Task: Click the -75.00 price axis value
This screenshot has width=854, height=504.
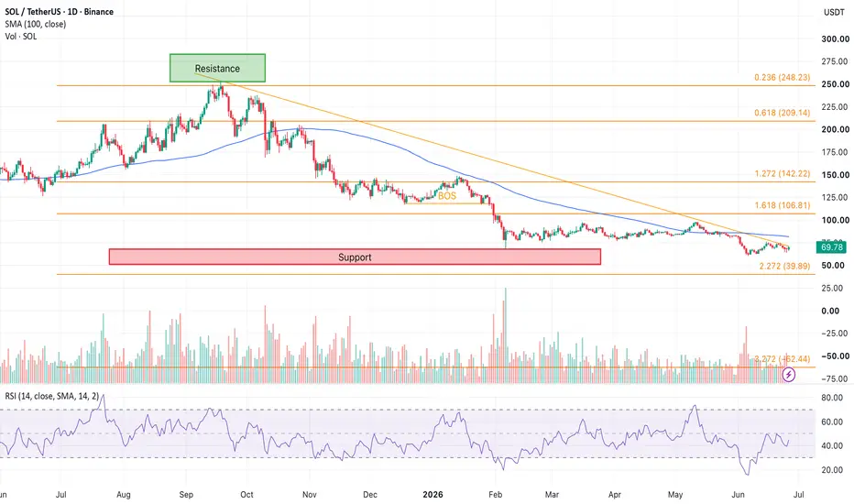Action: tap(834, 378)
